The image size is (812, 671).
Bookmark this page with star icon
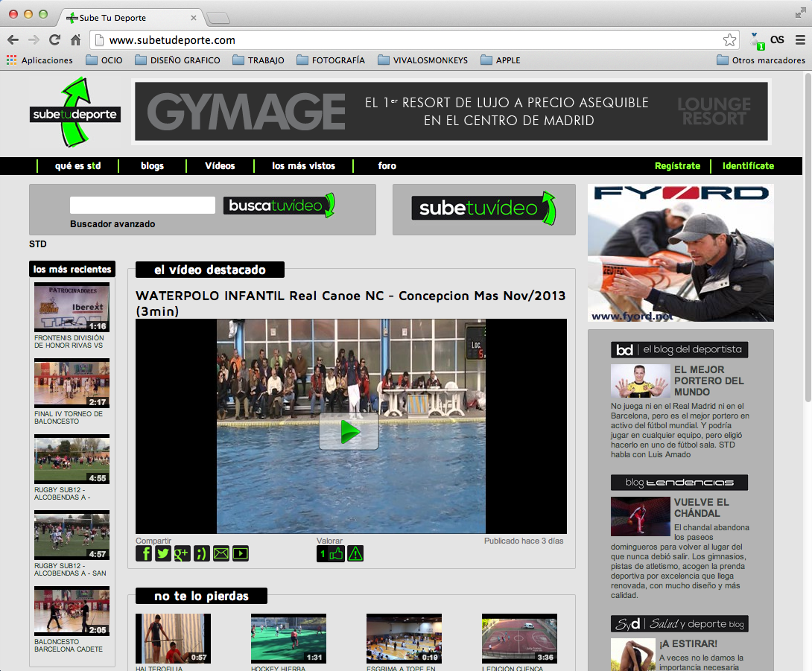click(729, 40)
